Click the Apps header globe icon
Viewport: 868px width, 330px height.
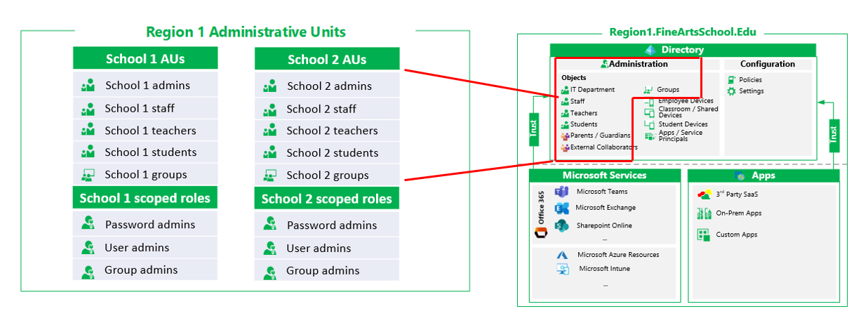point(739,176)
